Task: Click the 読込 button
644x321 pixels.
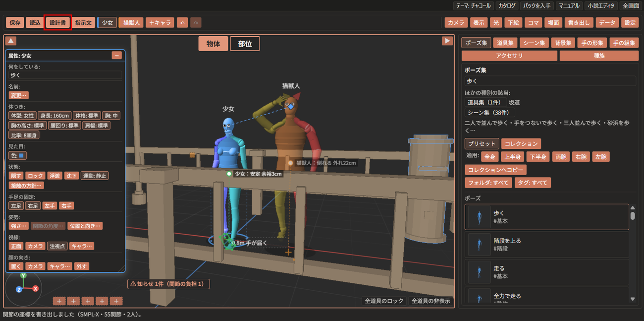Action: [35, 23]
